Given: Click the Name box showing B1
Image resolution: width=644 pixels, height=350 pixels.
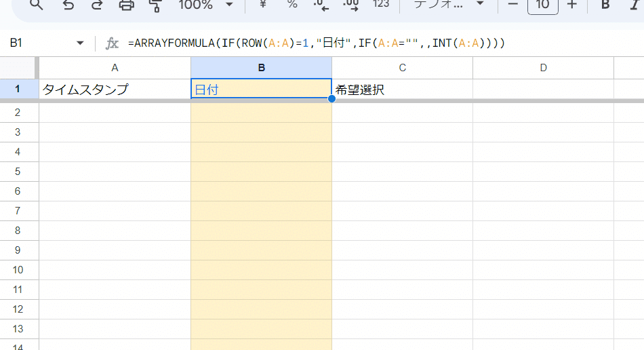Looking at the screenshot, I should tap(39, 43).
